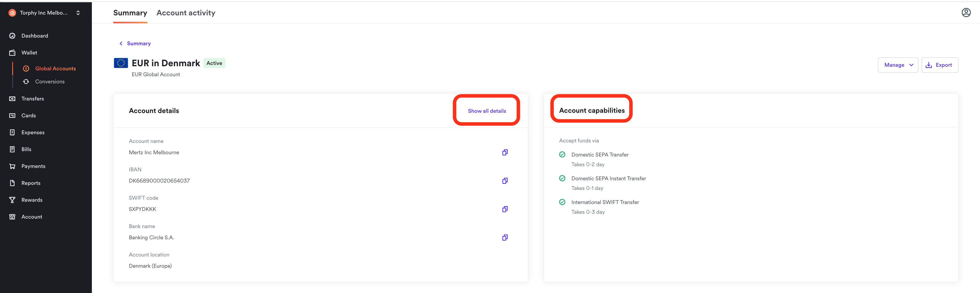Open the Cards section

coord(28,116)
